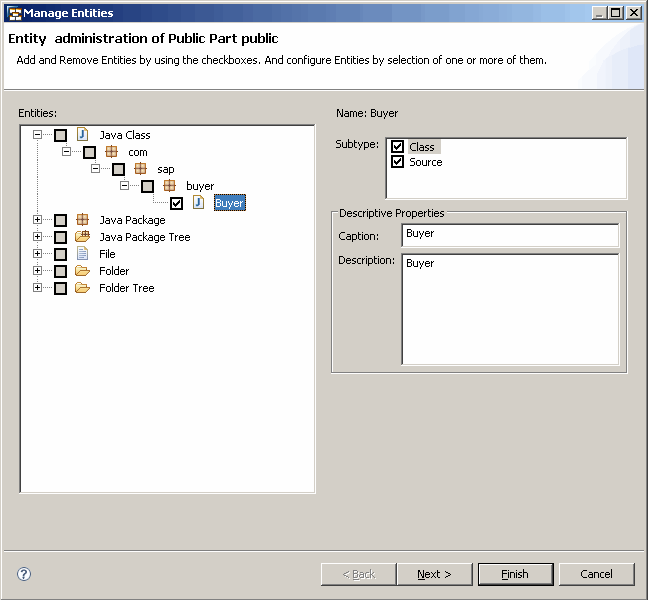Collapse the buyer package node
This screenshot has height=600, width=648.
click(x=124, y=186)
